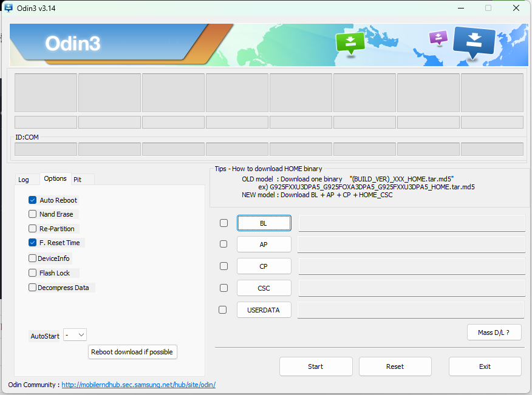
Task: Click the USERDATA file path field
Action: tap(411, 310)
